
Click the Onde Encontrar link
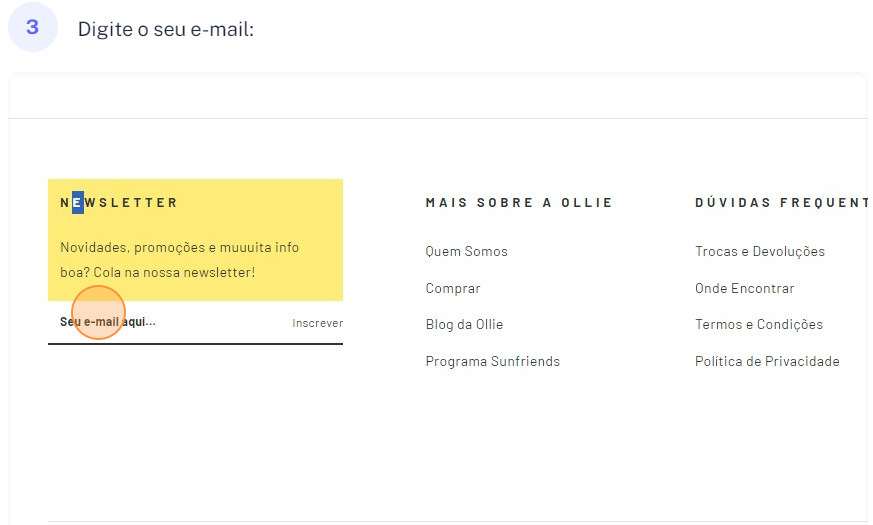[x=744, y=288]
